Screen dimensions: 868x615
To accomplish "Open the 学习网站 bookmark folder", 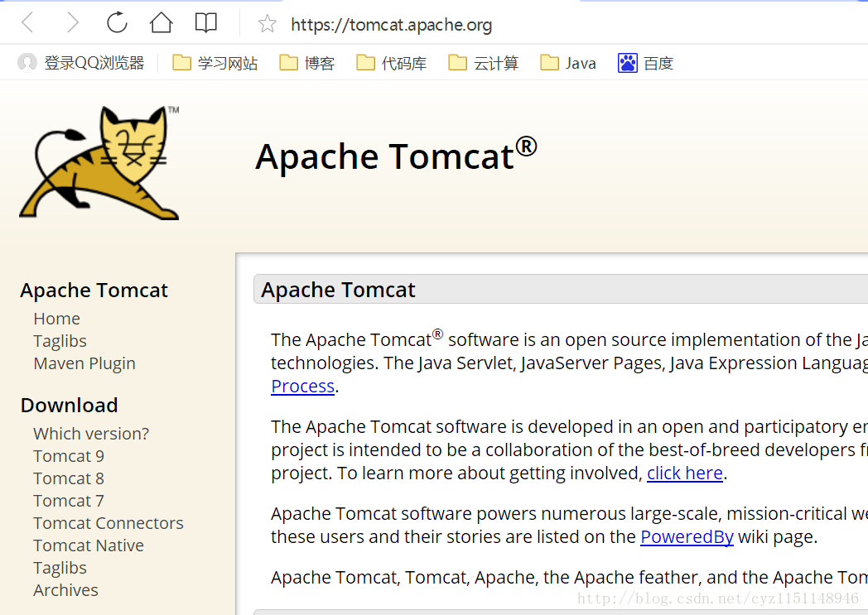I will [x=215, y=63].
